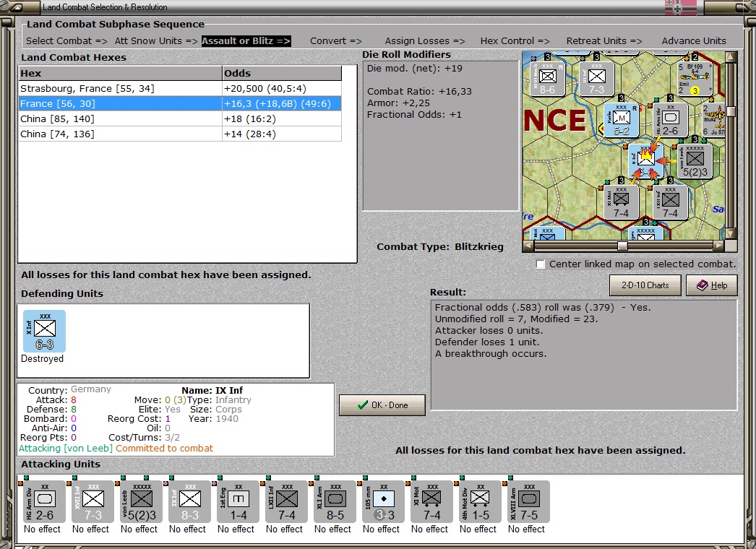Click the Fractional Odds: +1 modifier line
This screenshot has height=549, width=756.
414,115
